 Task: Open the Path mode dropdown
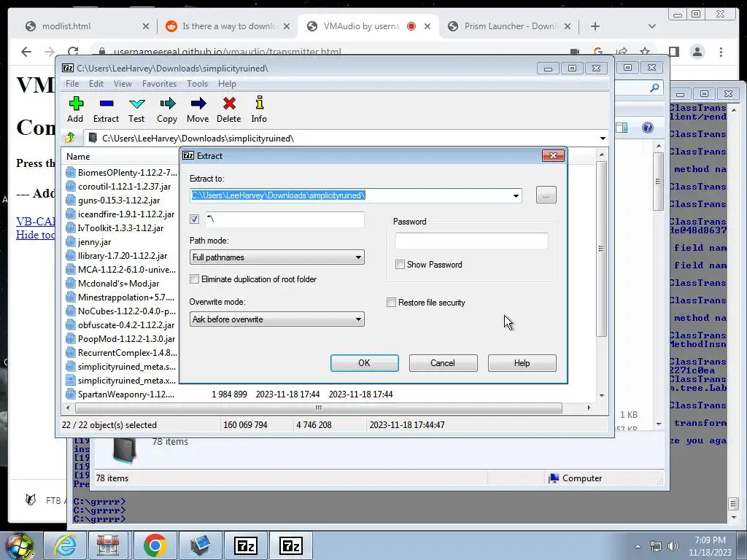(x=276, y=257)
